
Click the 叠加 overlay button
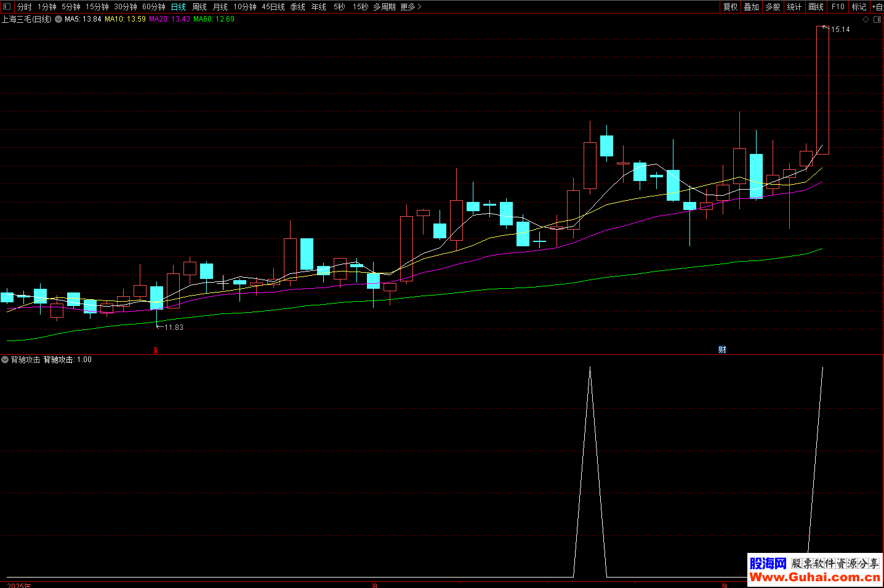tap(752, 7)
